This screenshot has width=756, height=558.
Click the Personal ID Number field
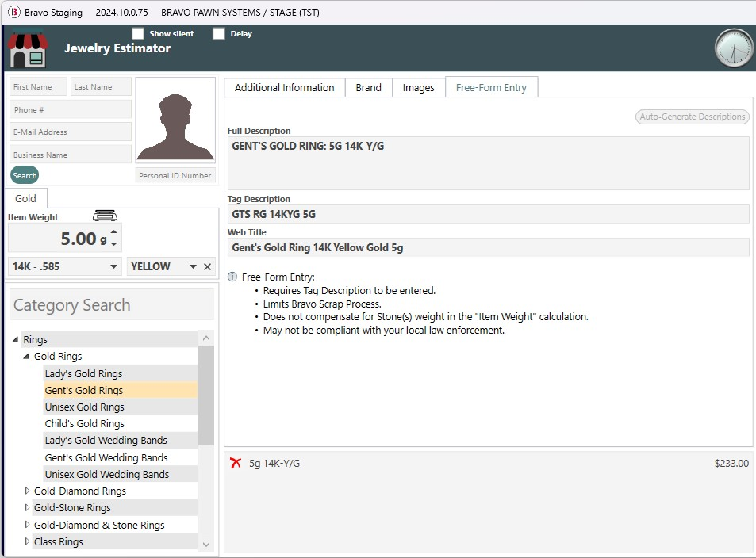tap(175, 175)
